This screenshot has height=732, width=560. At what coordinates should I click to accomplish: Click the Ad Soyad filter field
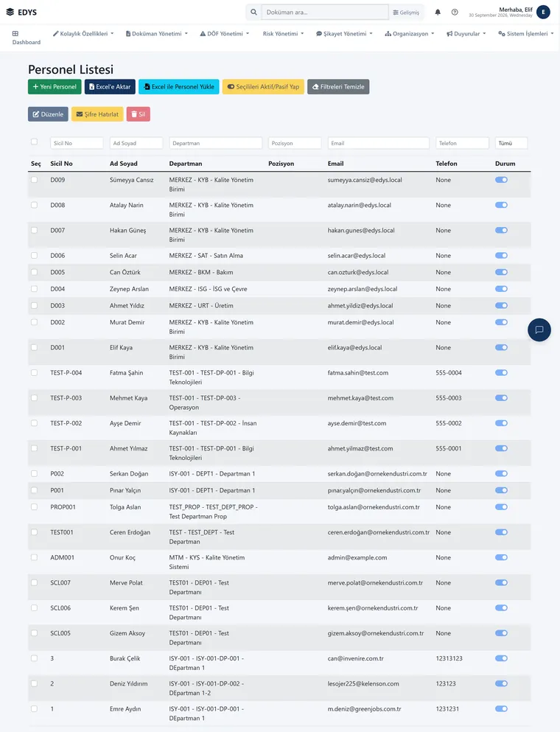click(x=136, y=143)
